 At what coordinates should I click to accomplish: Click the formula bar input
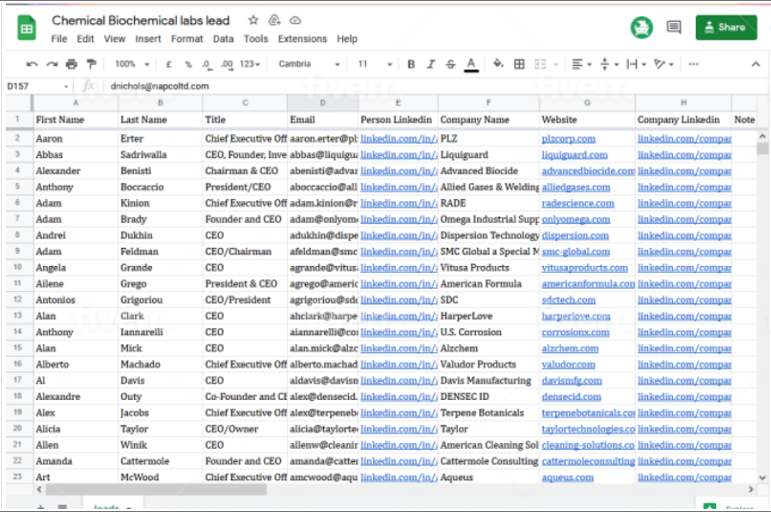tap(433, 86)
